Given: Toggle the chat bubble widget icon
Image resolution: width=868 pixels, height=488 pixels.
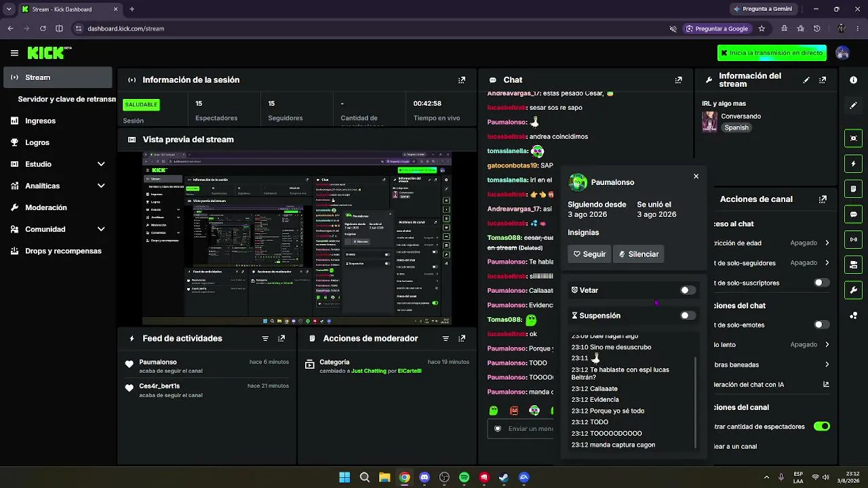Looking at the screenshot, I should tap(853, 214).
